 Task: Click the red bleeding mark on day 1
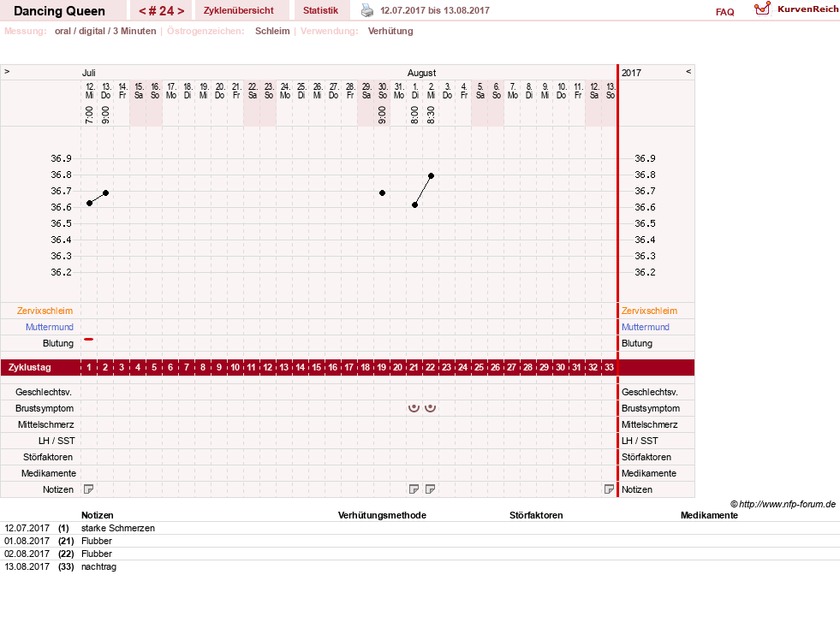tap(89, 339)
